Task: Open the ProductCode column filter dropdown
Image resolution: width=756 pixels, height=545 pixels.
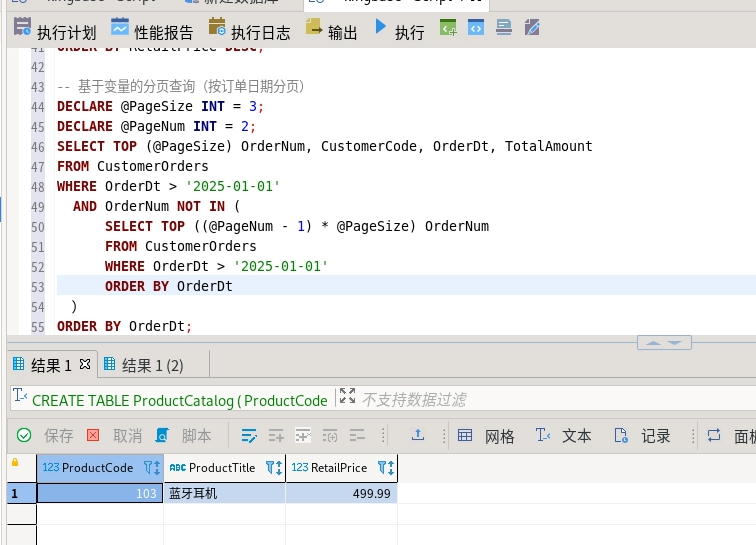Action: click(148, 468)
